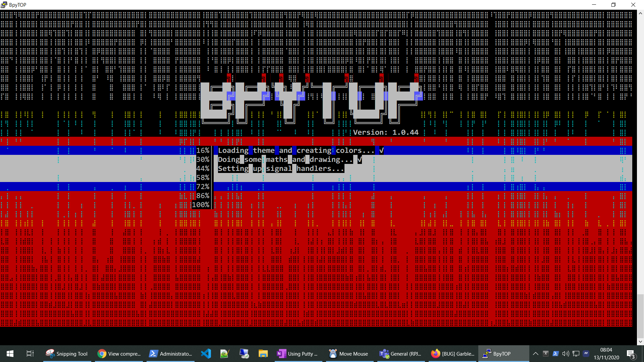The width and height of the screenshot is (644, 362).
Task: Expand the hidden system tray icons
Action: (536, 354)
